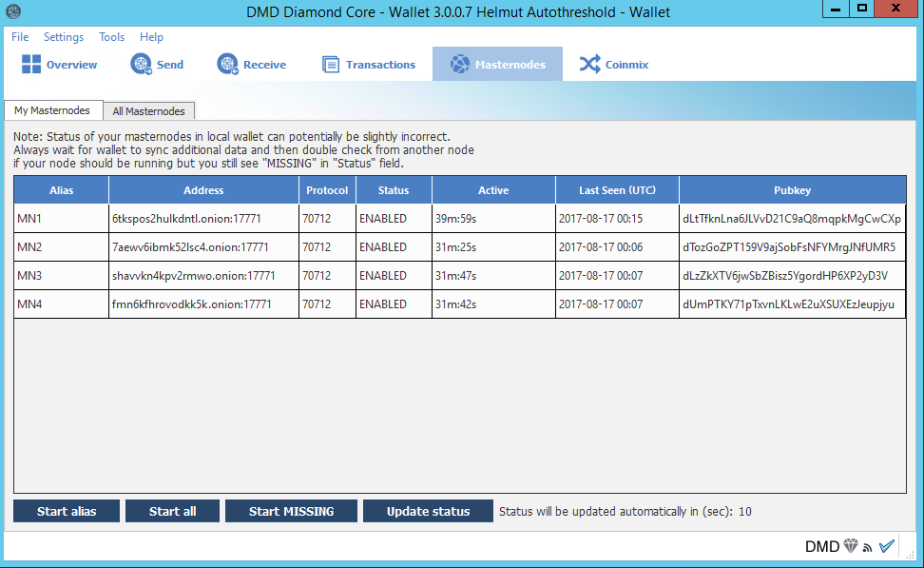This screenshot has width=924, height=568.
Task: Open the Coinmix page label
Action: (x=626, y=65)
